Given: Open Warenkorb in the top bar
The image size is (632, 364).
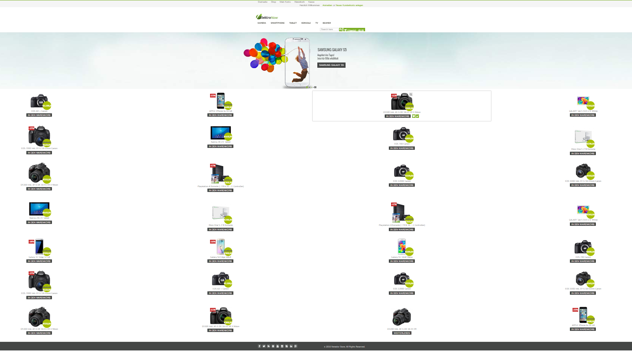Looking at the screenshot, I should click(x=299, y=2).
